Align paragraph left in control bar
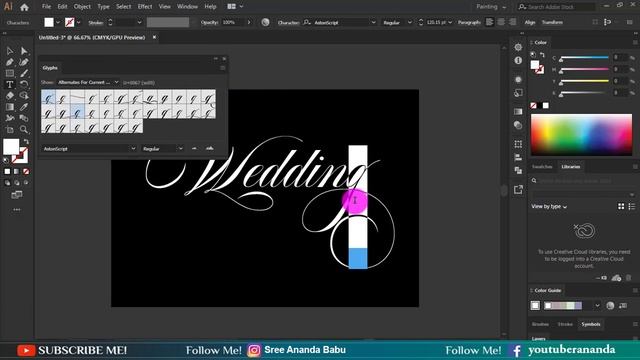640x360 pixels. (x=489, y=22)
